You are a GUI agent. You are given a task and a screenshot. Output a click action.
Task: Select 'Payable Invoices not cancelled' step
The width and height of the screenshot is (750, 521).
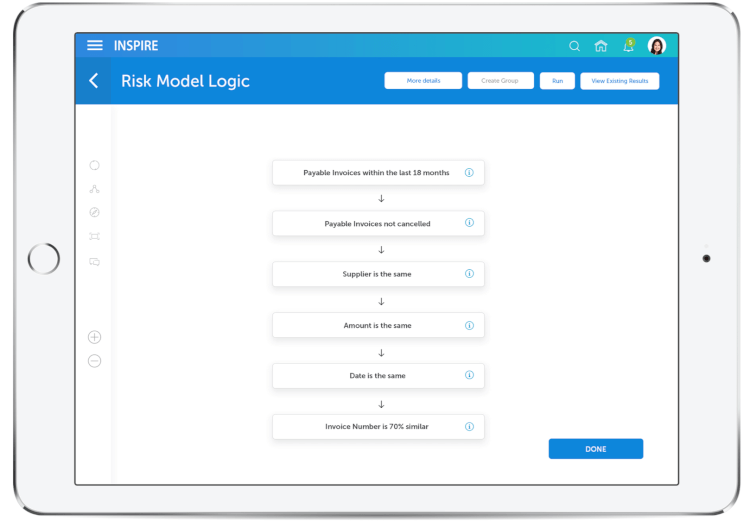(378, 223)
